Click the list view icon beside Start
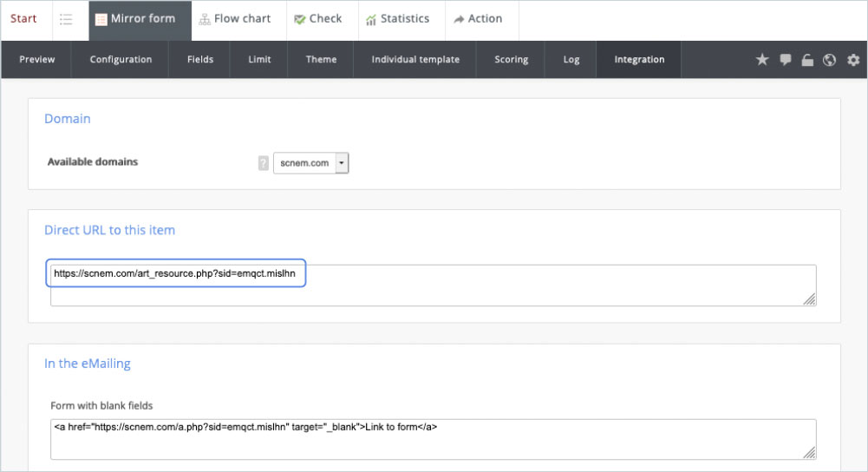The height and width of the screenshot is (472, 868). (66, 19)
